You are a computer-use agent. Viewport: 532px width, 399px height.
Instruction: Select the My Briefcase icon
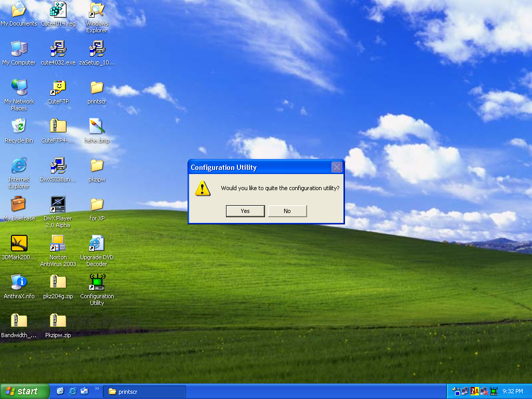(19, 209)
